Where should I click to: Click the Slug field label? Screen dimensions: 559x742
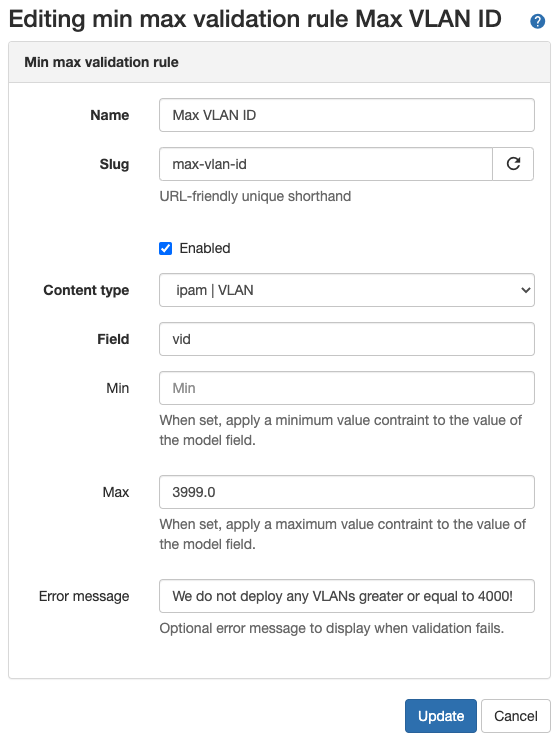pyautogui.click(x=114, y=164)
